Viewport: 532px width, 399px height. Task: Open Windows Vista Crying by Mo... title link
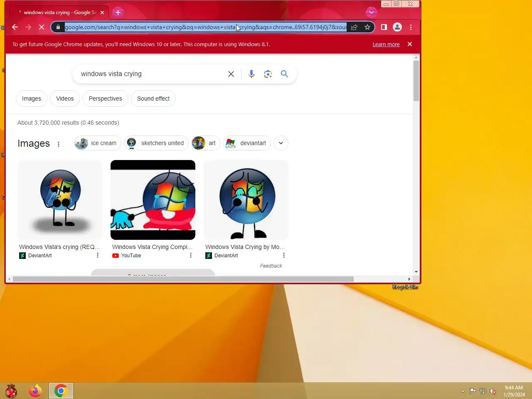245,247
